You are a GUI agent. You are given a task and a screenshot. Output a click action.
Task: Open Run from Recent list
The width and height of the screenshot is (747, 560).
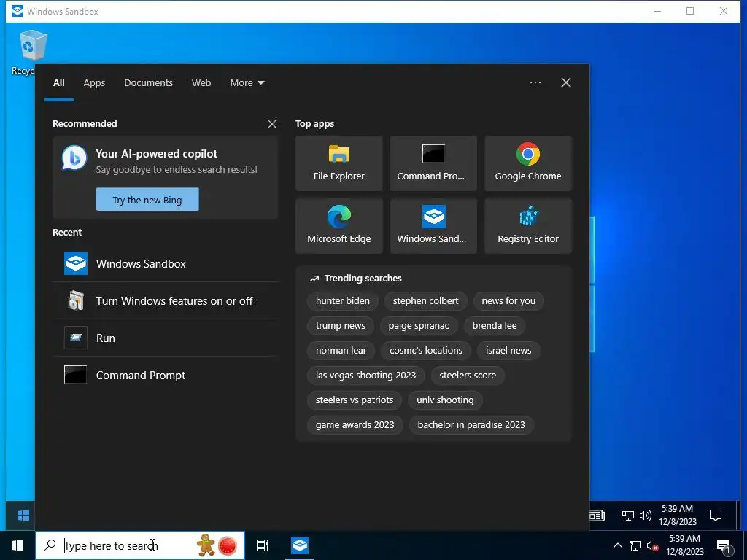[166, 338]
